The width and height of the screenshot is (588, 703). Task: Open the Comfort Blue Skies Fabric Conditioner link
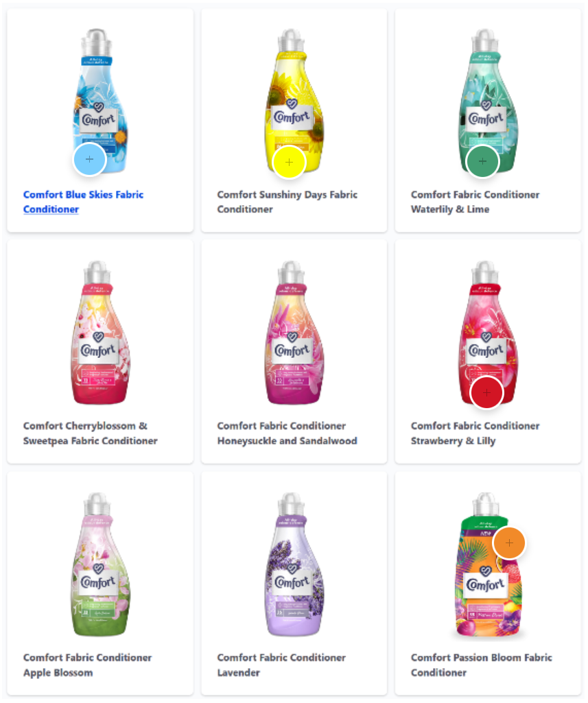coord(84,202)
